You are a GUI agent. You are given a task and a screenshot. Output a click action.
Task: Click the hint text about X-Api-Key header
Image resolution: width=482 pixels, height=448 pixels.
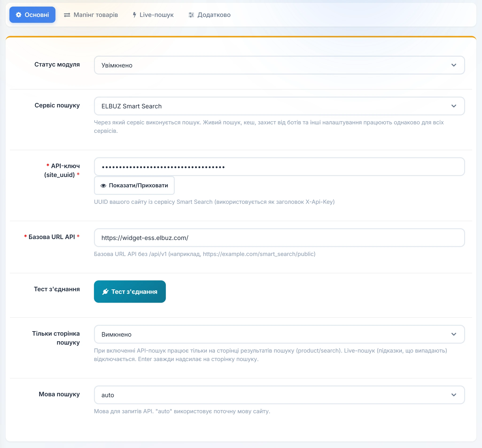click(214, 202)
